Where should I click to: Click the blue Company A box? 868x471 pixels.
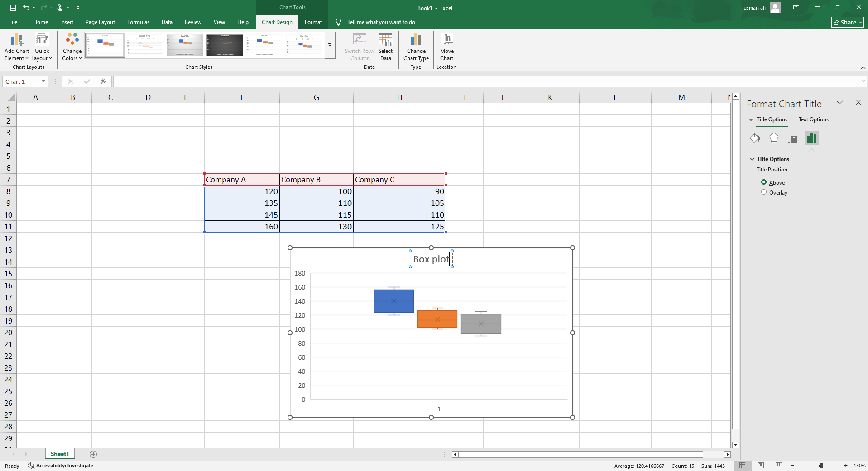click(x=393, y=301)
